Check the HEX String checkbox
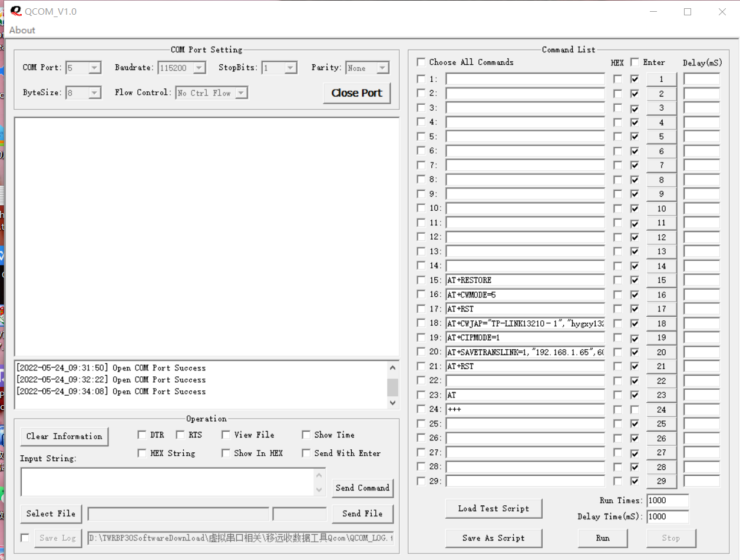Screen dimensions: 740x560 [x=142, y=453]
